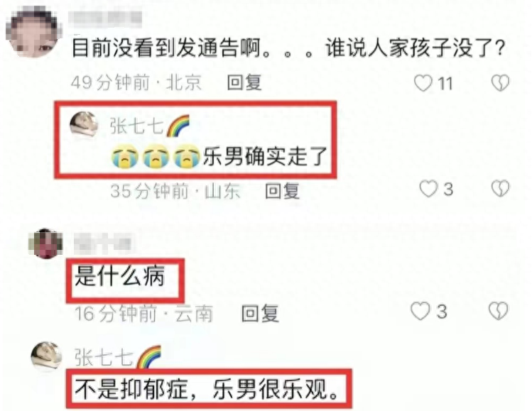The width and height of the screenshot is (532, 411).
Task: Like the Shandong reply by 张七七
Action: (428, 189)
